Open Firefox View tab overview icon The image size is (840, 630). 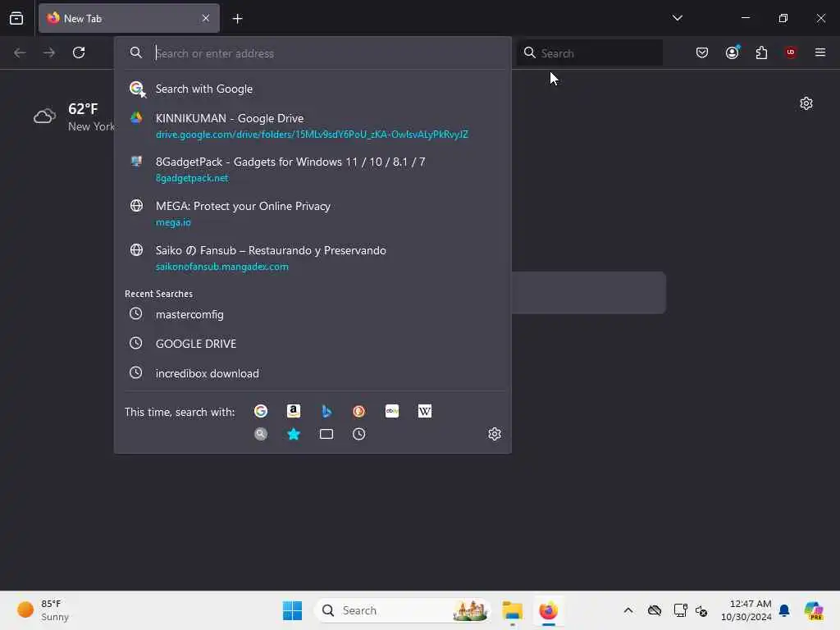[x=16, y=18]
